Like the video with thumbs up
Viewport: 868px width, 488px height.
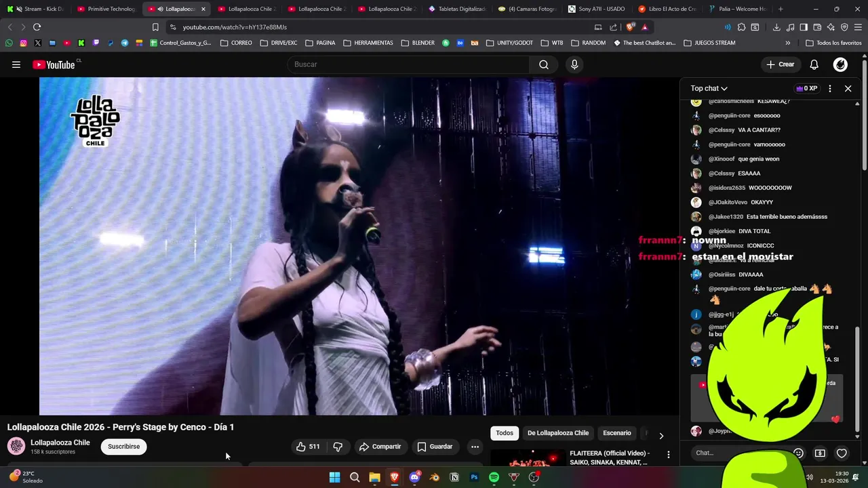pos(307,447)
